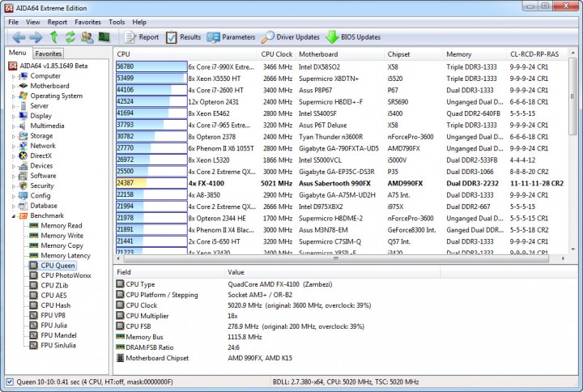This screenshot has width=583, height=392.
Task: Sort by the Chipset column header
Action: pos(414,54)
